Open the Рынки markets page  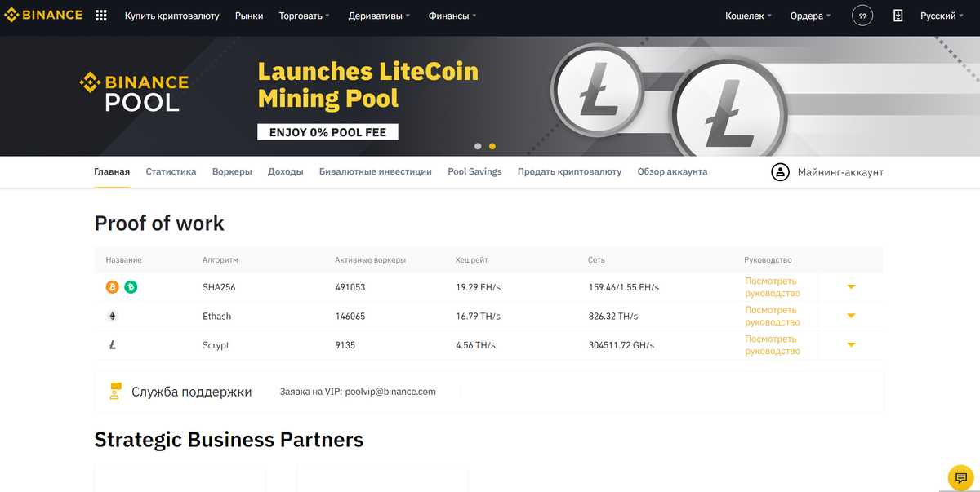coord(249,16)
